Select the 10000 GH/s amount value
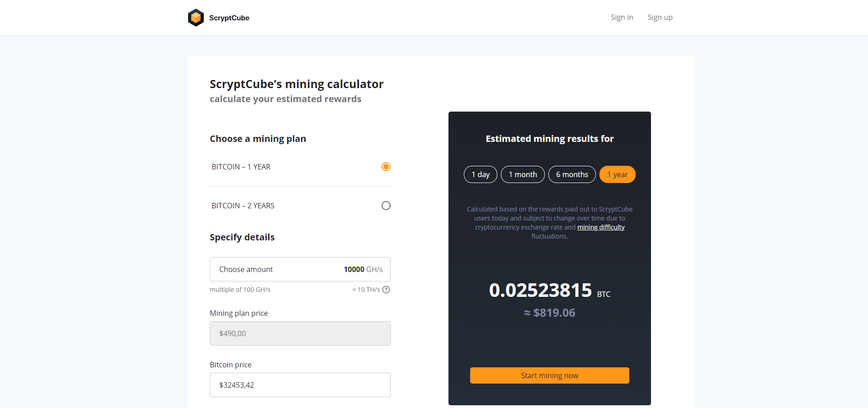Viewport: 868px width, 408px height. tap(354, 269)
